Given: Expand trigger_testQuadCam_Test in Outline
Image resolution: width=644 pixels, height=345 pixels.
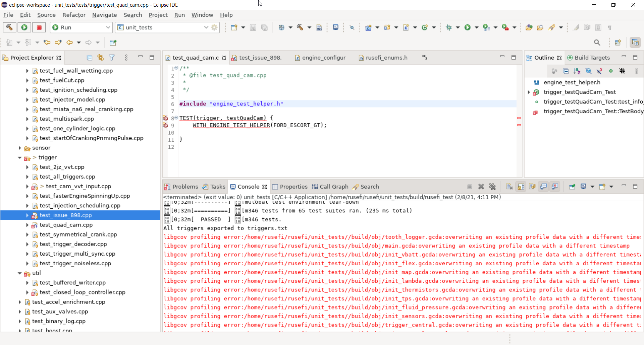Looking at the screenshot, I should [529, 92].
